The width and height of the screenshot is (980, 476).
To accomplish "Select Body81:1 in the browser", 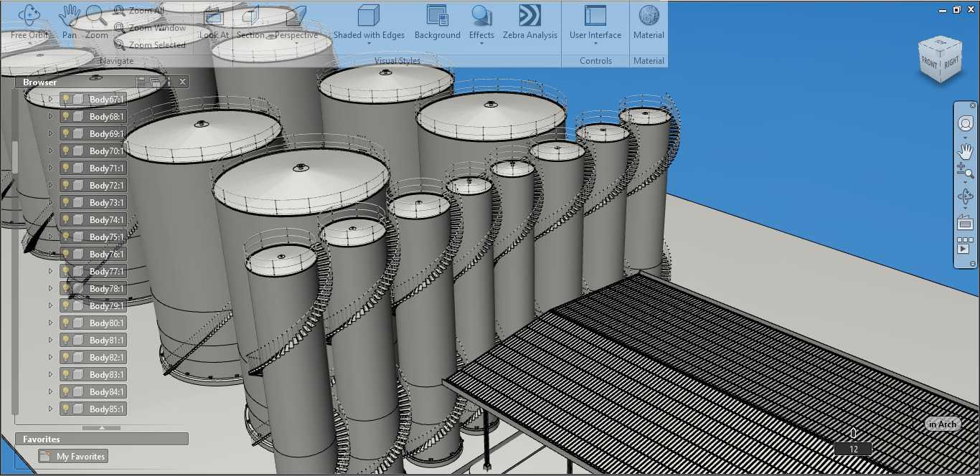I will pyautogui.click(x=93, y=340).
